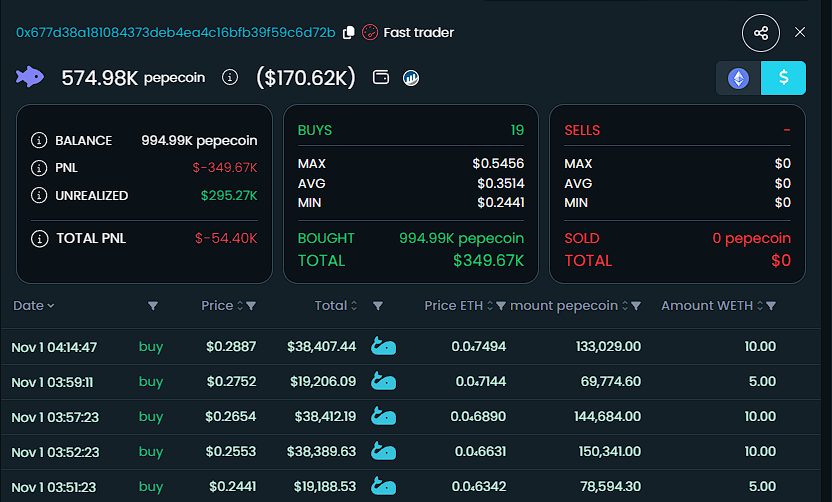Click the Fast trader badge icon
This screenshot has height=502, width=832.
pyautogui.click(x=370, y=32)
